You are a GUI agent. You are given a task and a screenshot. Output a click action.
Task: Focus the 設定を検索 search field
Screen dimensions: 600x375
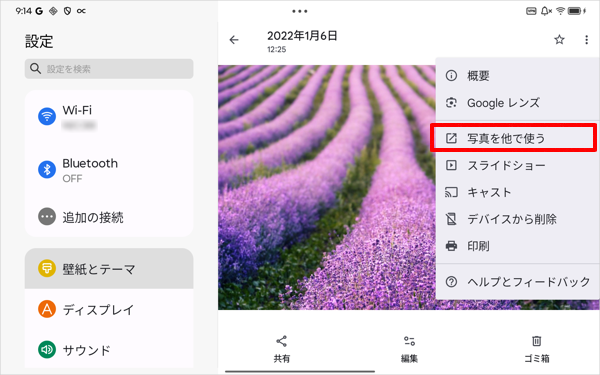(109, 69)
